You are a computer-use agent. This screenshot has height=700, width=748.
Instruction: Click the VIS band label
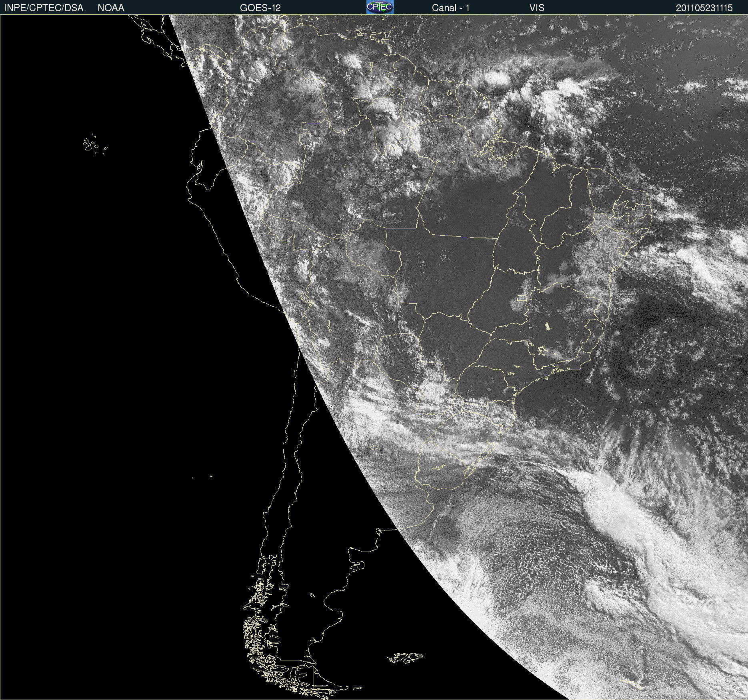537,8
